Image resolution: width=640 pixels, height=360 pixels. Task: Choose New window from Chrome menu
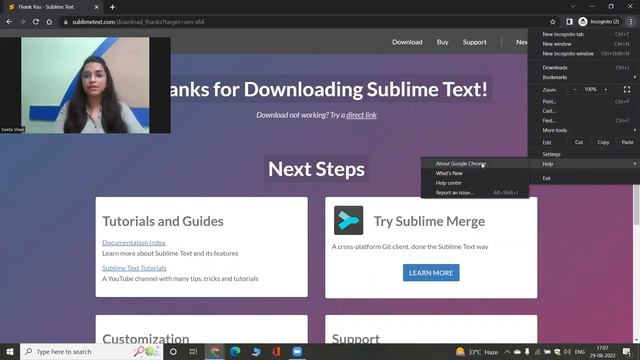584,44
